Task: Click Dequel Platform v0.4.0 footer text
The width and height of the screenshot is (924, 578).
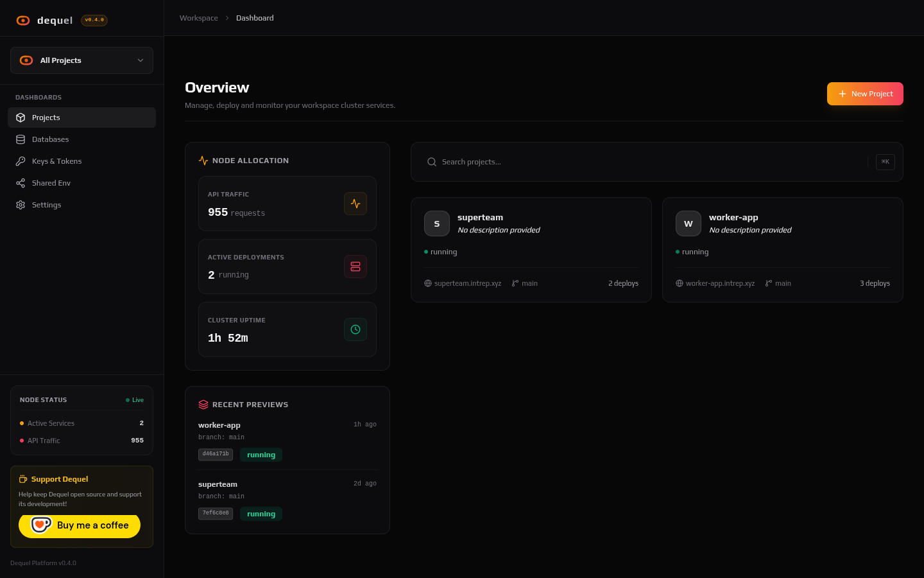Action: 43,563
